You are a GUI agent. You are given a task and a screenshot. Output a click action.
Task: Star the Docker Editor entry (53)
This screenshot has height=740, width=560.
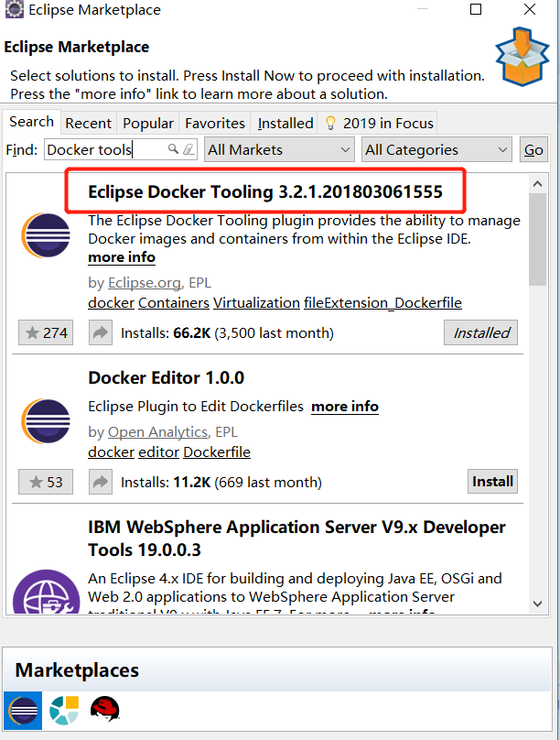(46, 482)
